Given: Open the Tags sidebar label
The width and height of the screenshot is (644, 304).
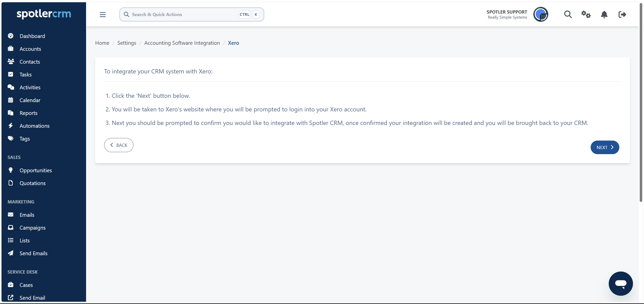Looking at the screenshot, I should pos(25,139).
